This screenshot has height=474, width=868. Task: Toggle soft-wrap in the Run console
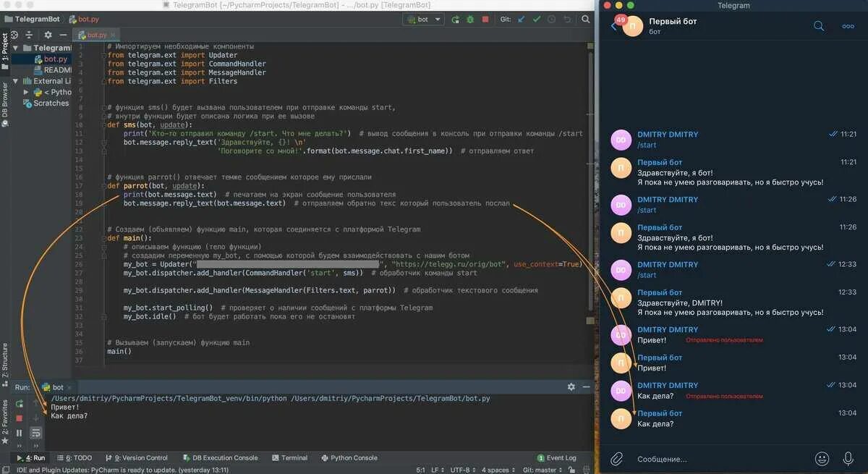35,432
